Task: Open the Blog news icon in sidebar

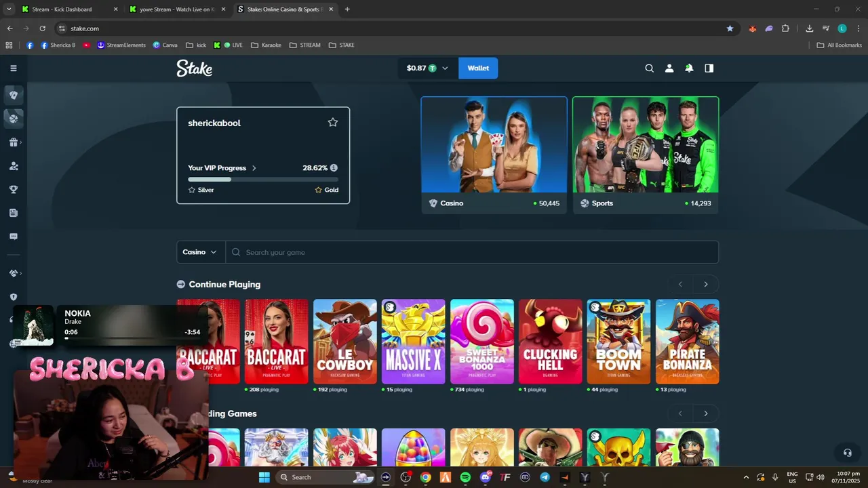Action: 14,213
